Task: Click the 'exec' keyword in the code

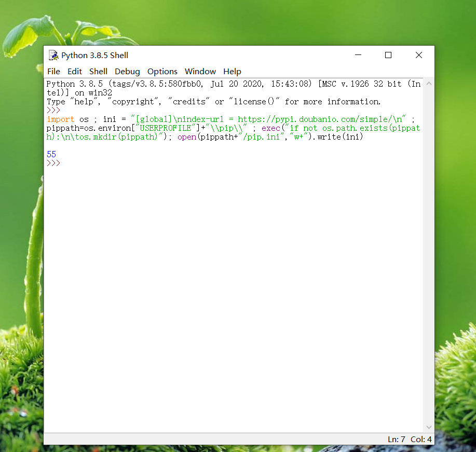Action: (271, 128)
